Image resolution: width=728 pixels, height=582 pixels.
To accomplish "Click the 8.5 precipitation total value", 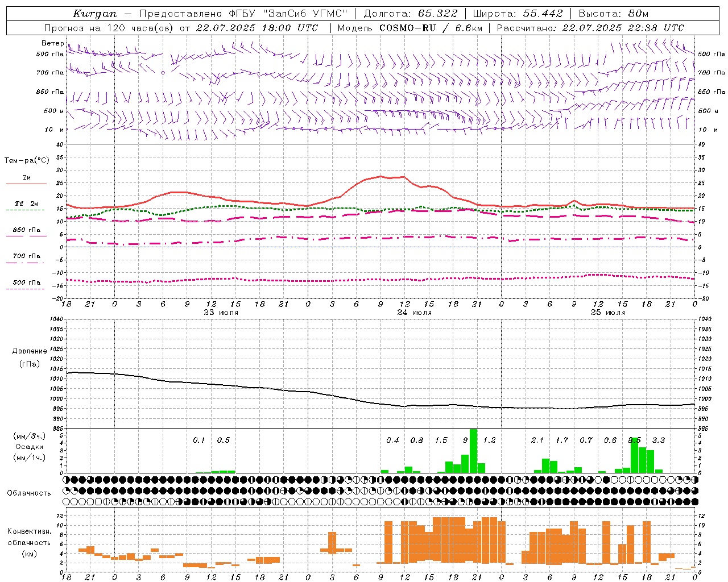I will [x=634, y=440].
